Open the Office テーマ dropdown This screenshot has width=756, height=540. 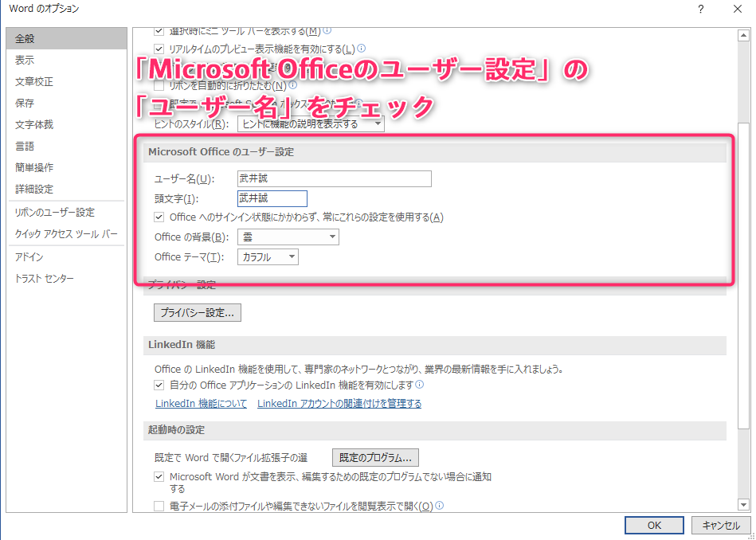(x=268, y=257)
